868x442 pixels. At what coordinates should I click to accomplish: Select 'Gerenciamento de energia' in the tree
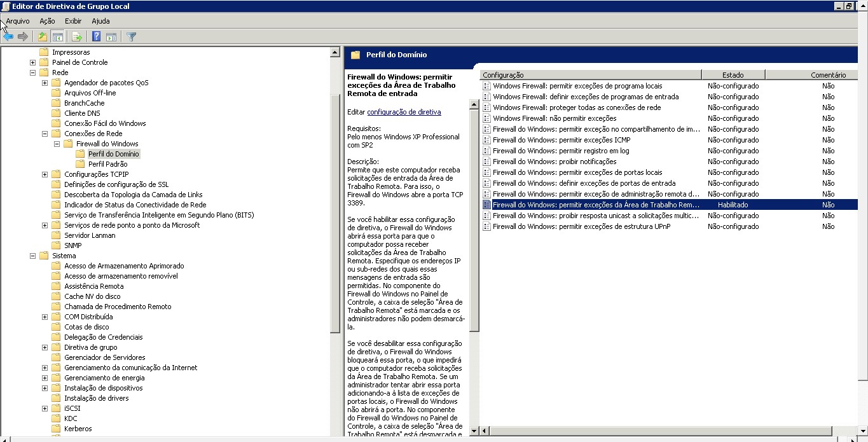[x=104, y=378]
